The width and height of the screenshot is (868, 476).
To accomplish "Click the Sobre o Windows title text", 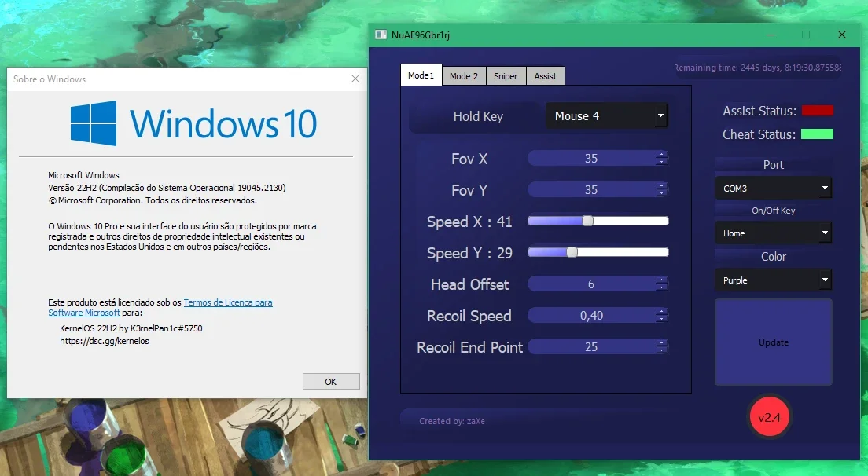I will click(x=50, y=79).
